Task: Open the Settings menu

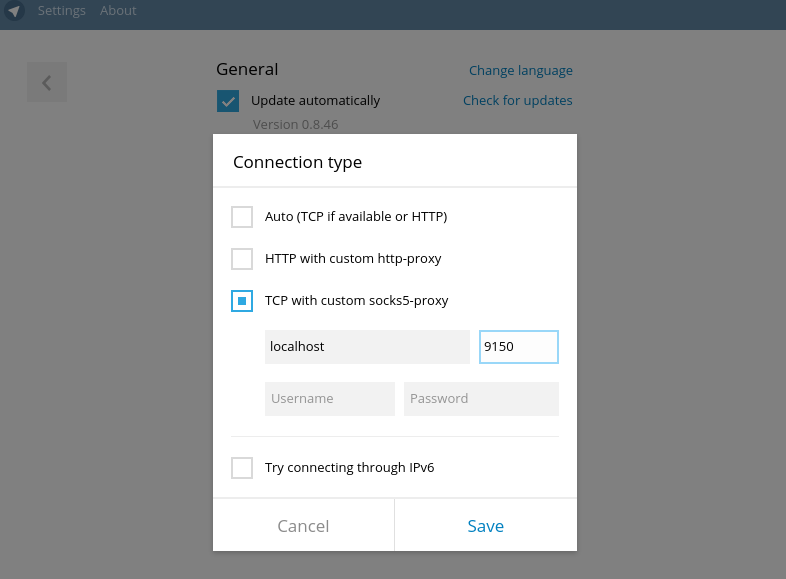Action: tap(61, 11)
